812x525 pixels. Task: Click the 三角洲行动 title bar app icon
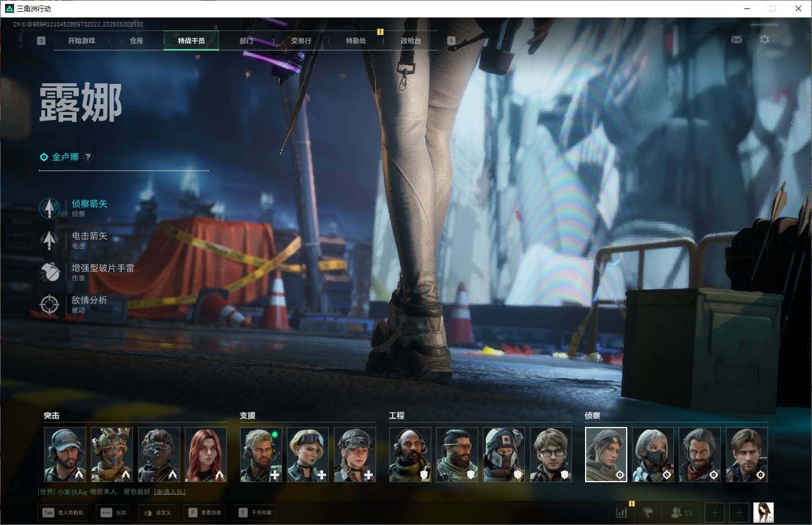pyautogui.click(x=9, y=8)
